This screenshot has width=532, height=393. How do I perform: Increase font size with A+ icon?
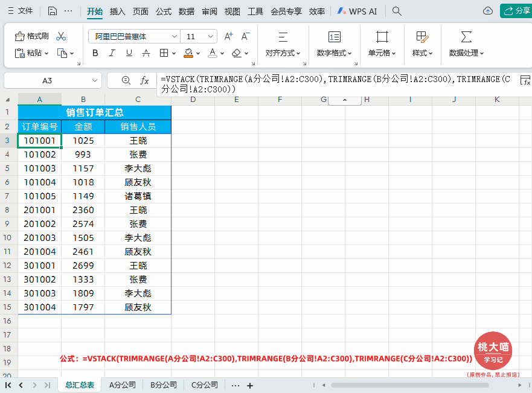click(229, 36)
